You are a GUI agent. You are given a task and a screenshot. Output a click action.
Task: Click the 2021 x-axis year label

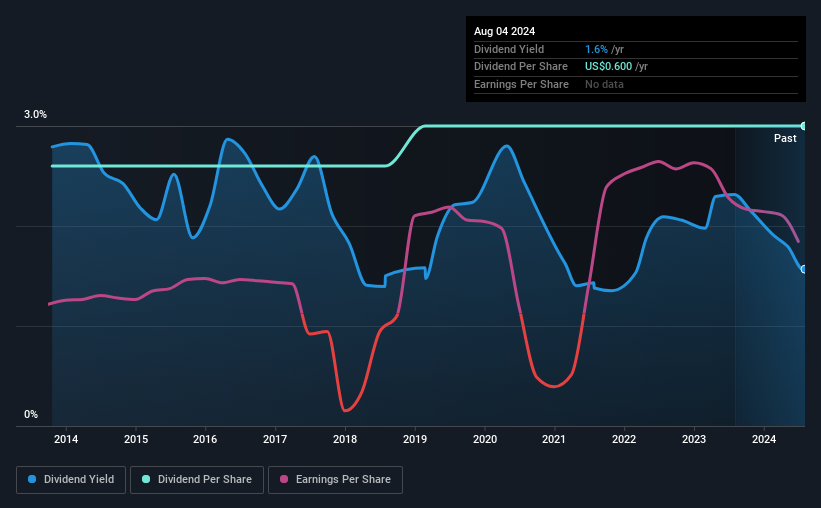pyautogui.click(x=554, y=439)
